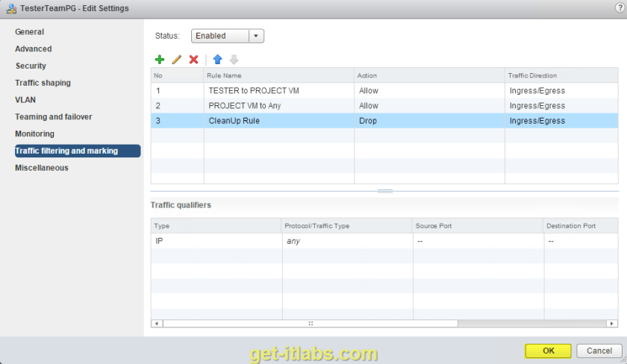627x364 pixels.
Task: Click the grayed move rule down arrow
Action: click(x=234, y=60)
